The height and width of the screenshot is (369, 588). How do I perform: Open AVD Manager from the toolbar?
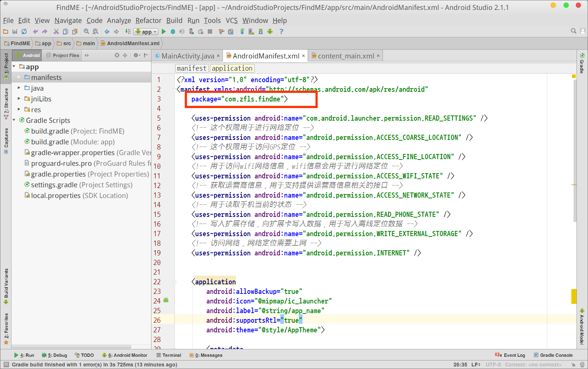pos(251,31)
